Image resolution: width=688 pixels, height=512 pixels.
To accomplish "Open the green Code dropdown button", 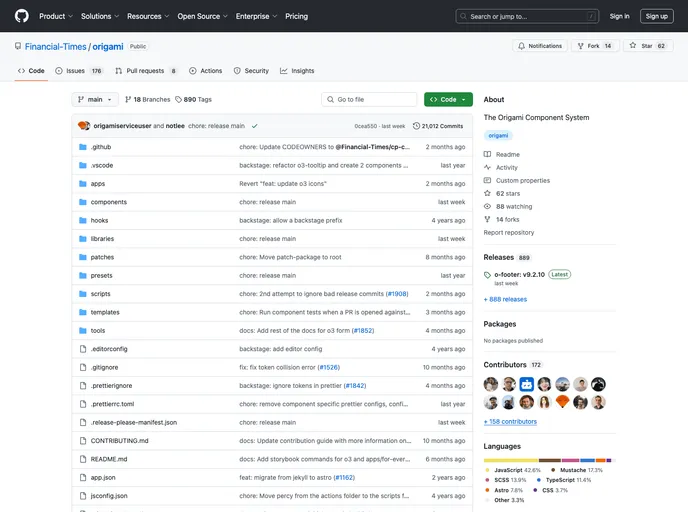I will click(x=448, y=100).
